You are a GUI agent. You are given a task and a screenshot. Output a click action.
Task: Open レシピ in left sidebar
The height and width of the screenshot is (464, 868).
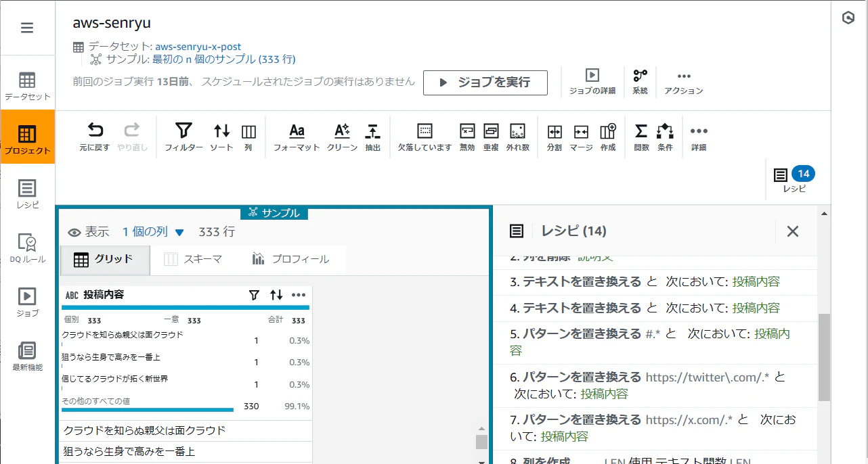tap(27, 194)
